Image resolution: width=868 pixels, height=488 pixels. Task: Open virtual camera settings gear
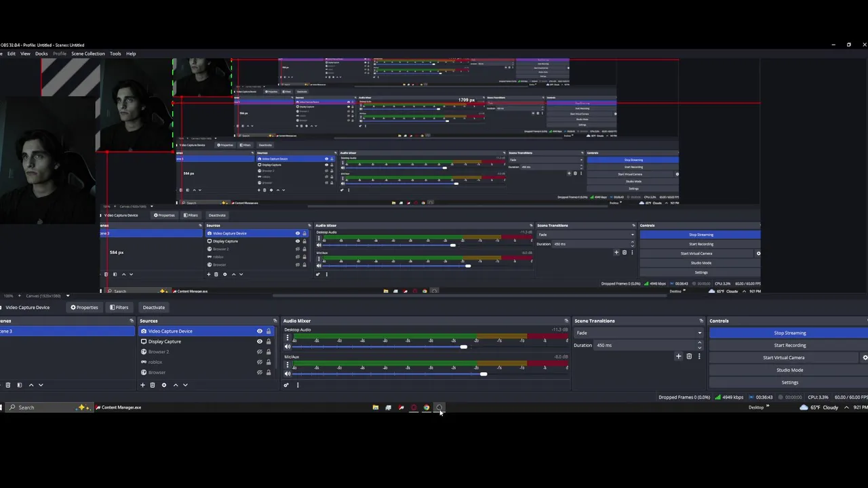[865, 357]
